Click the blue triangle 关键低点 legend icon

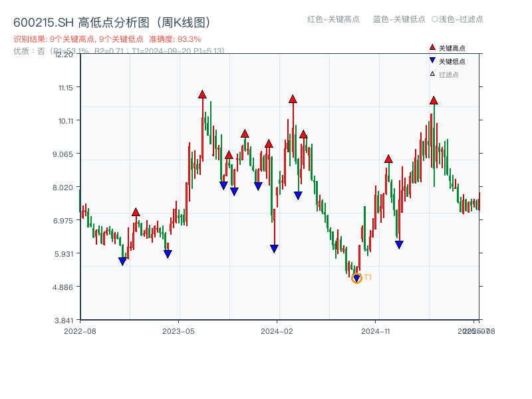pos(431,59)
